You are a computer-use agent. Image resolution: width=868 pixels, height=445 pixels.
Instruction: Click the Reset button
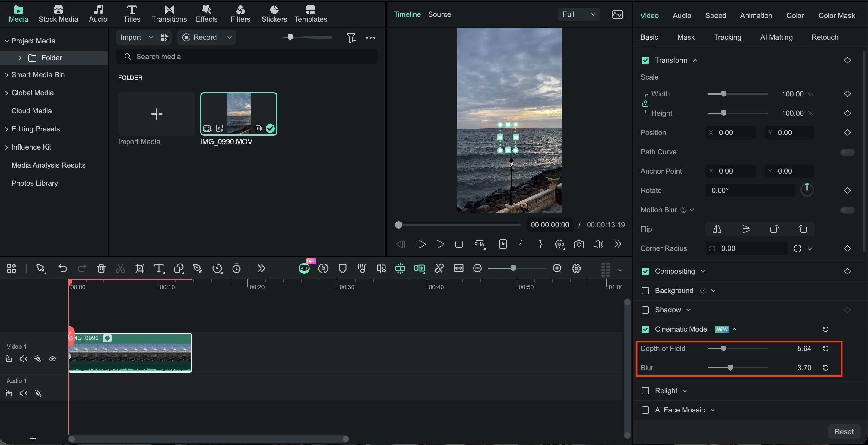[x=844, y=431]
